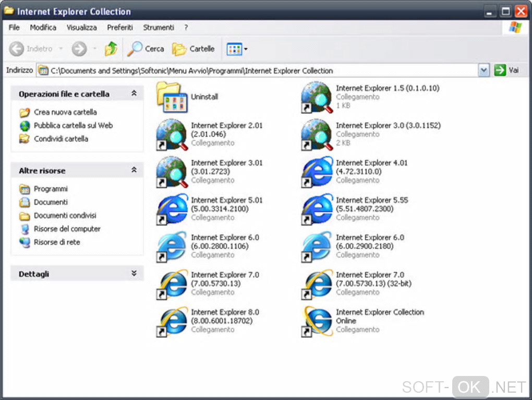Click the views icon in toolbar
The image size is (532, 400).
(234, 49)
